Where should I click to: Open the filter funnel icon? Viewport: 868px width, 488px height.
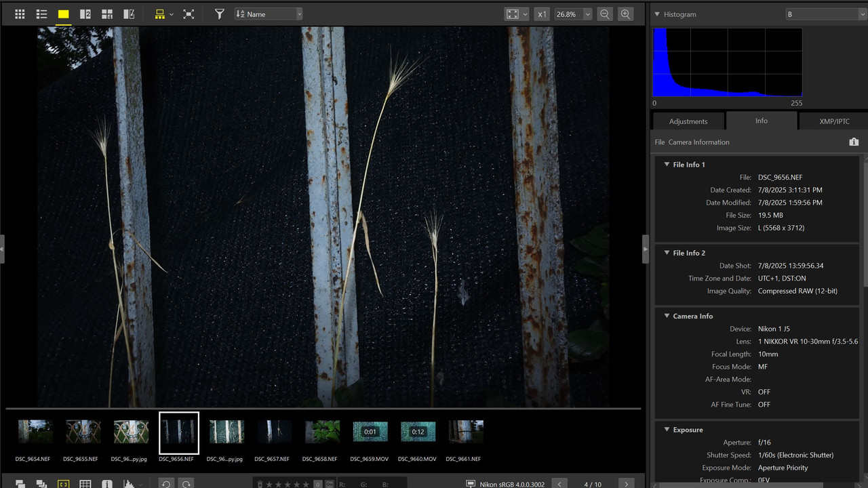219,14
